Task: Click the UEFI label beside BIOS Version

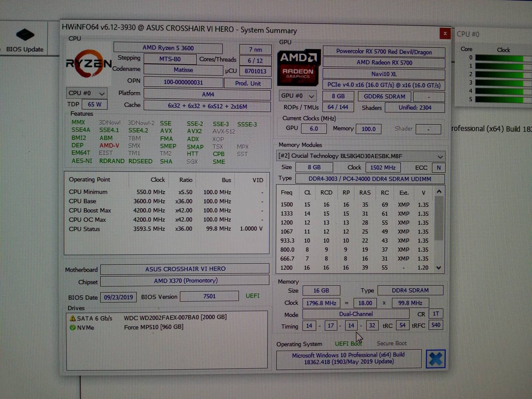Action: pos(253,296)
